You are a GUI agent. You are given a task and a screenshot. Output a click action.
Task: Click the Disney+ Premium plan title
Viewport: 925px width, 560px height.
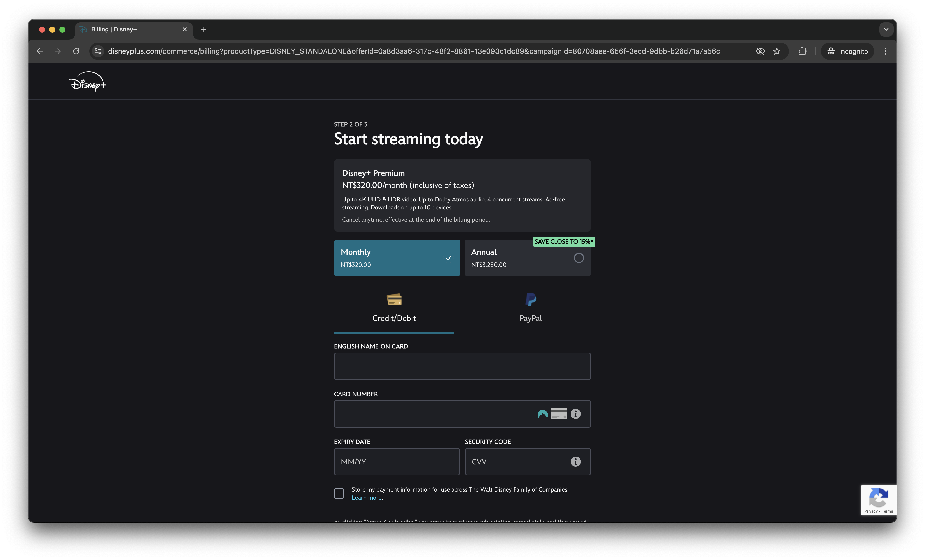point(373,173)
